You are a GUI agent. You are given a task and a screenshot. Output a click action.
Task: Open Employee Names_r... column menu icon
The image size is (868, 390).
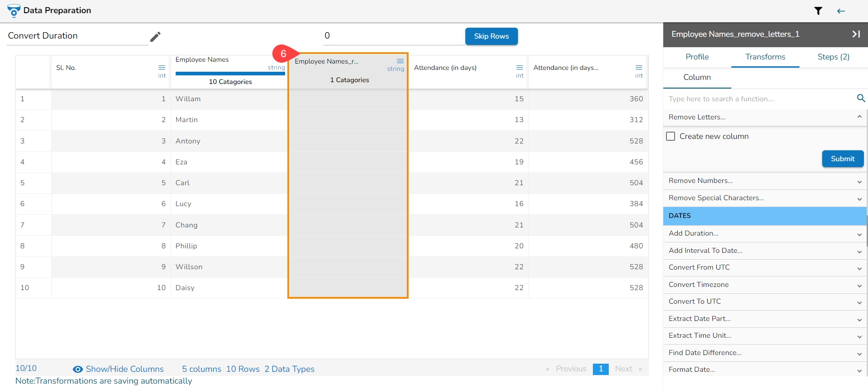tap(400, 61)
